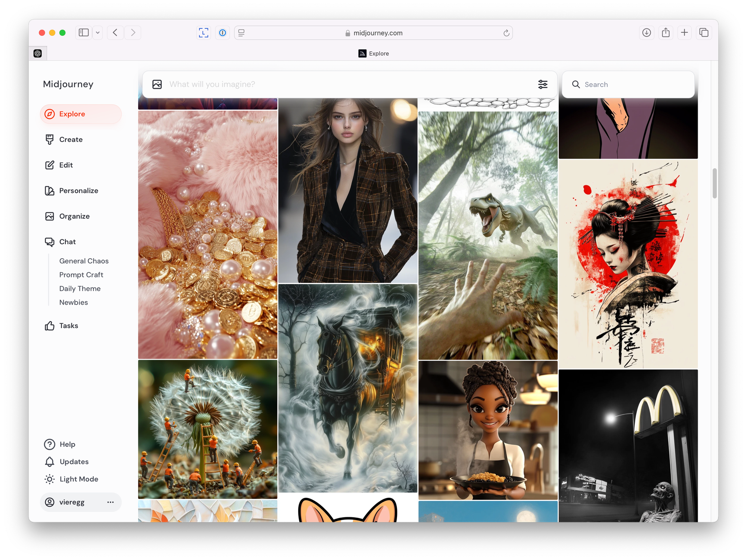This screenshot has width=747, height=560.
Task: Open the tab group chevron in Safari toolbar
Action: click(x=97, y=32)
